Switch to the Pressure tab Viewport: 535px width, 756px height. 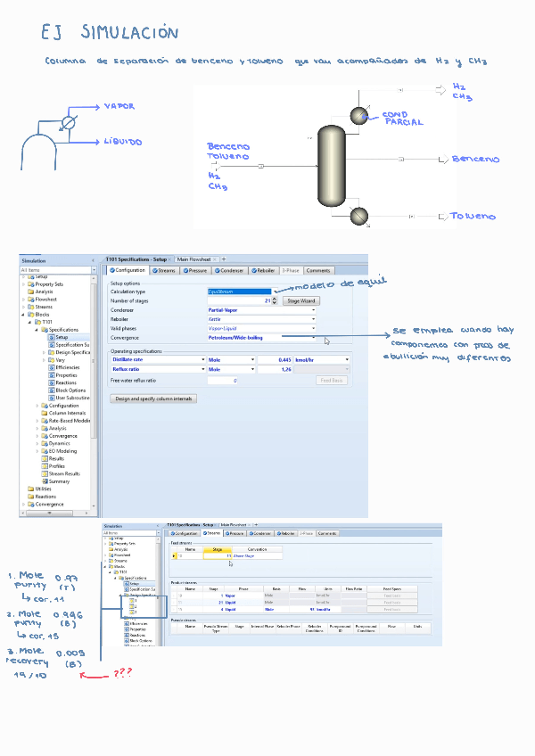point(195,270)
